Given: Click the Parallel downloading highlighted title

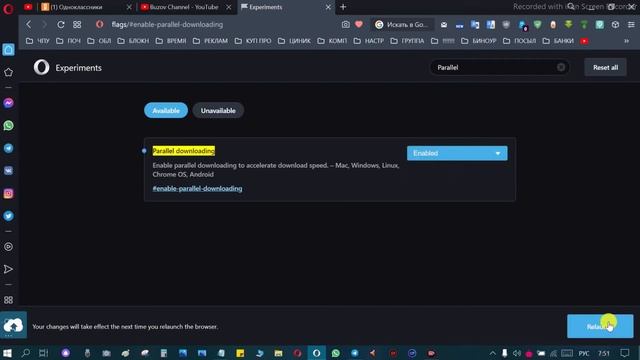Looking at the screenshot, I should (183, 151).
